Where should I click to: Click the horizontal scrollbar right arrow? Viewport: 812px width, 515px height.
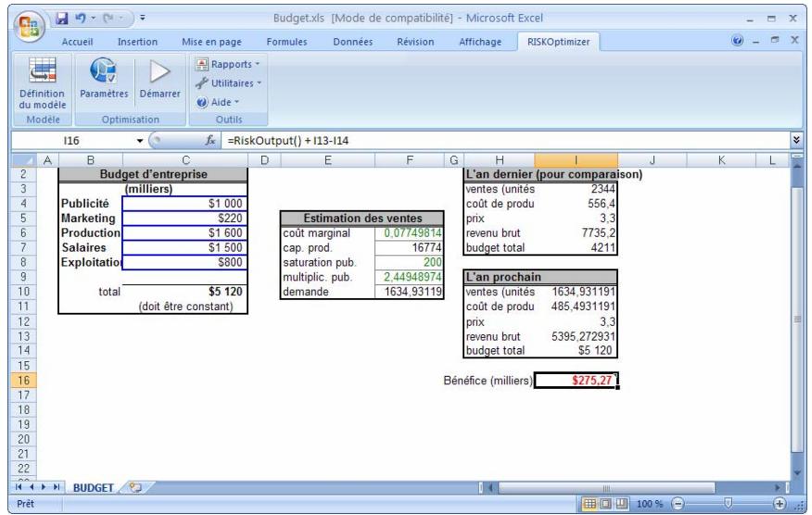(x=778, y=487)
